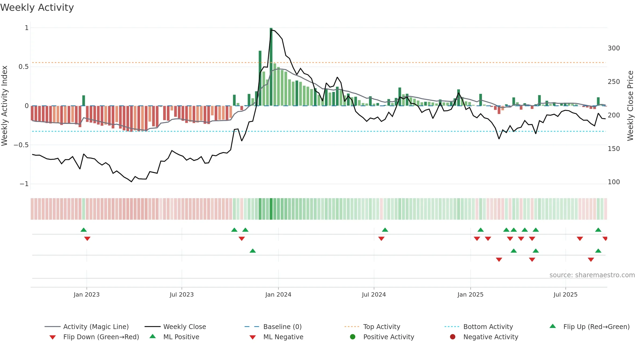The width and height of the screenshot is (644, 362).
Task: Click the flip-down triangle at Jan 2023
Action: 87,238
